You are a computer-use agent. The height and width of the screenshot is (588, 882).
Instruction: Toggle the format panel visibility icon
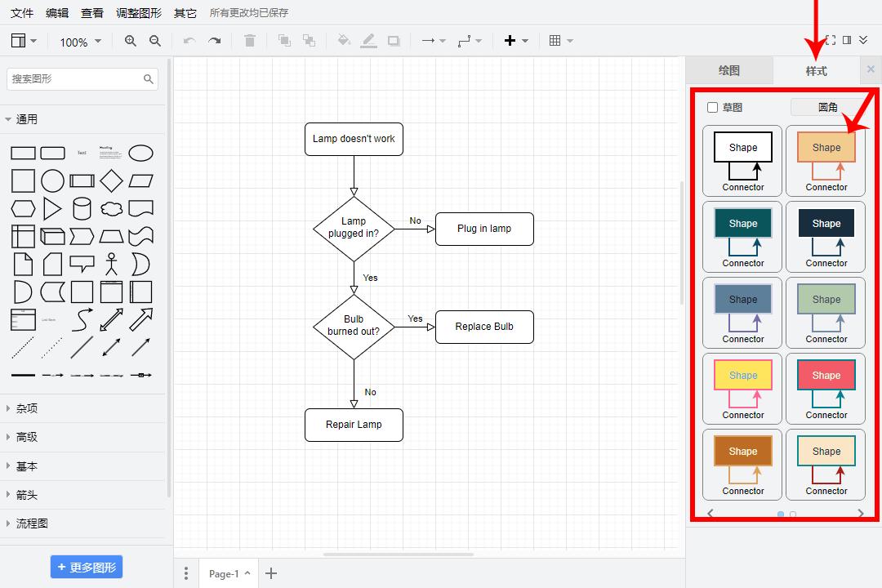(847, 40)
